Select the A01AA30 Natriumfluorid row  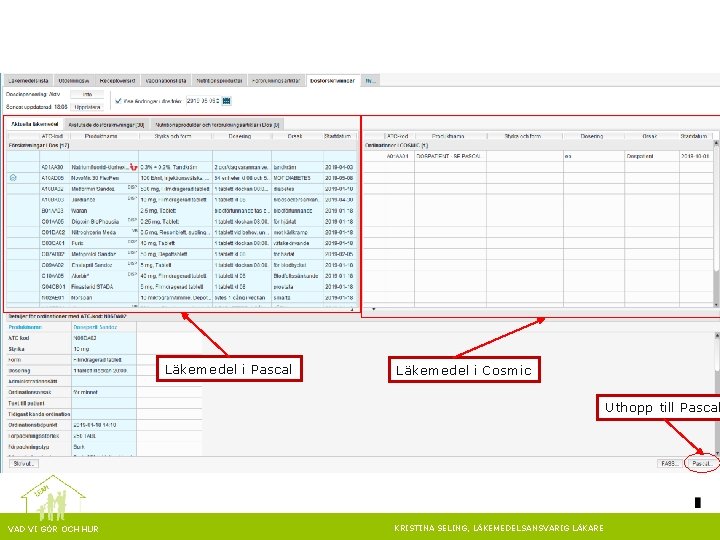tap(182, 167)
